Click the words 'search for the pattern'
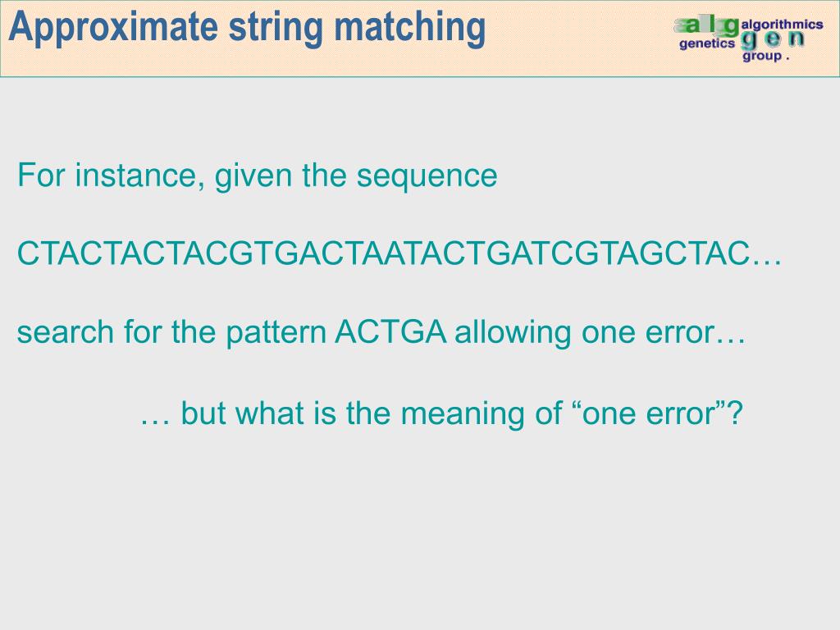The image size is (840, 630). tap(172, 332)
